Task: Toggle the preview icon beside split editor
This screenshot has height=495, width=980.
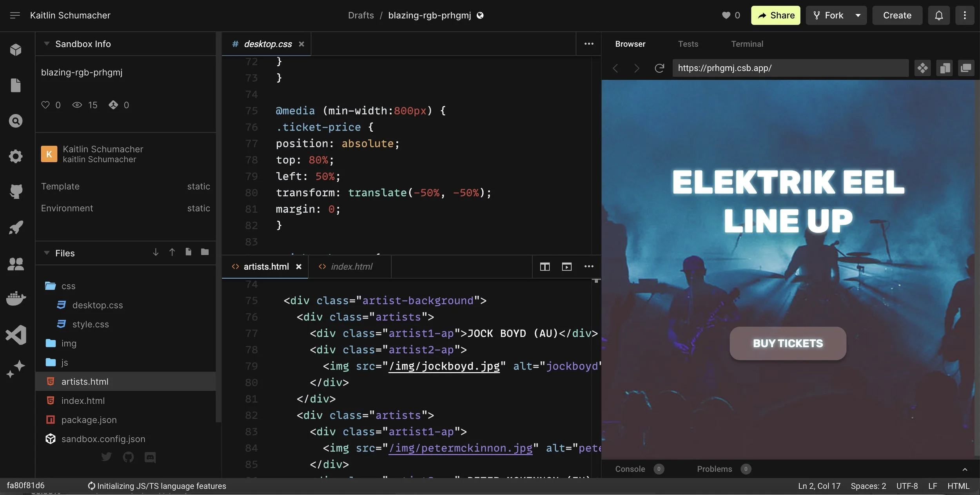Action: [566, 267]
